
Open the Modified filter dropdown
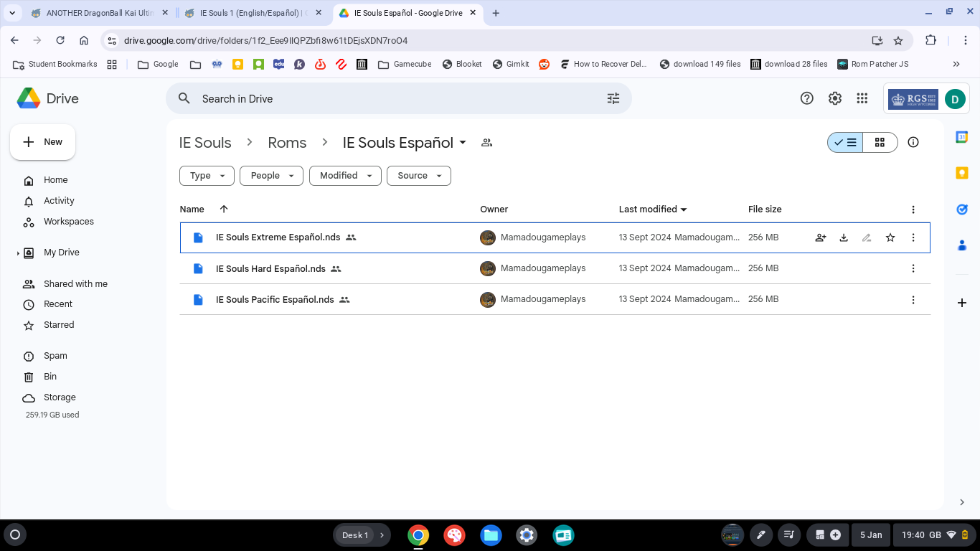345,176
